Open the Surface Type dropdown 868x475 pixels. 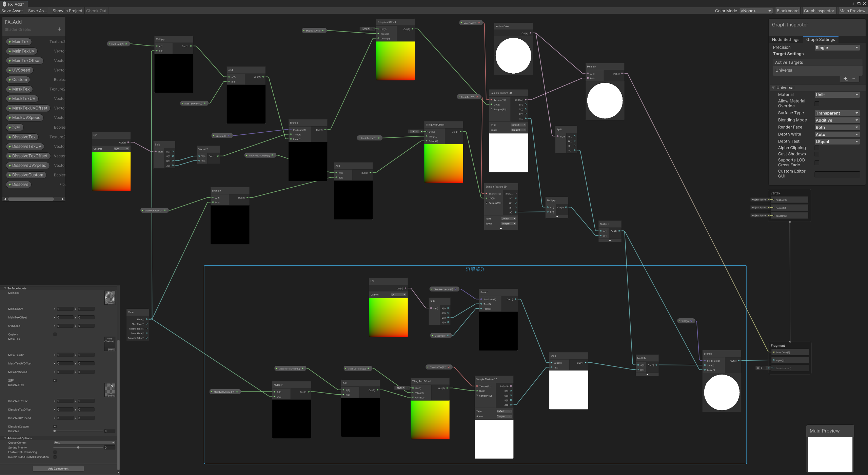pyautogui.click(x=836, y=113)
